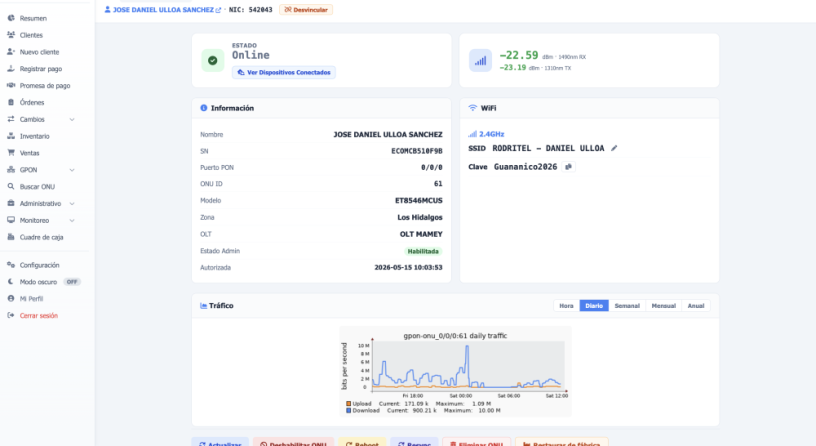Expand the Administrativo submenu
816x446 pixels.
click(x=72, y=203)
